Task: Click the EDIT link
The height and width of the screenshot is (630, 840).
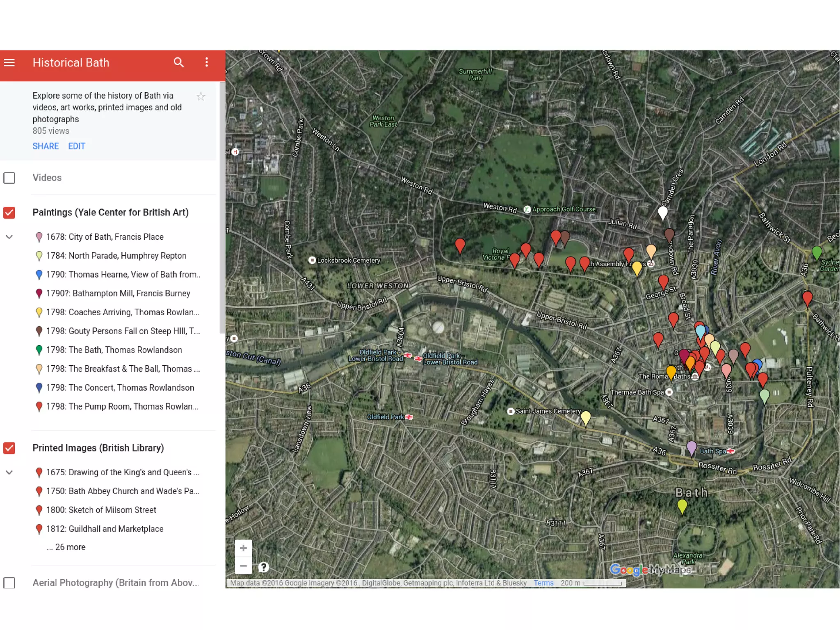Action: (77, 146)
